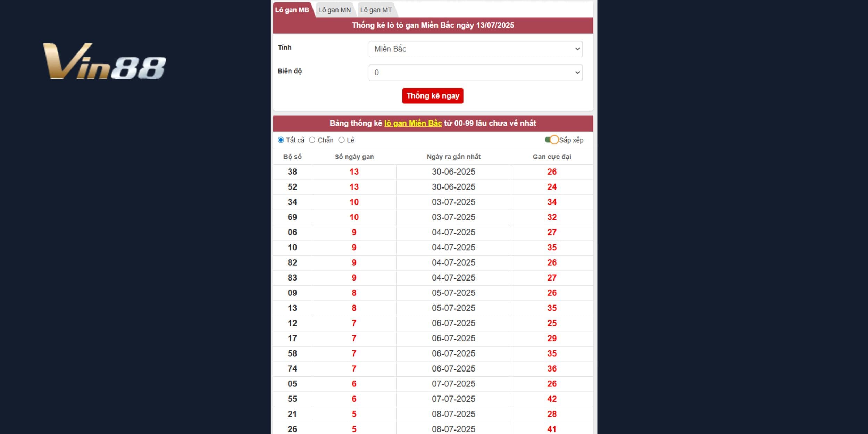Image resolution: width=868 pixels, height=434 pixels.
Task: Select number 05 in Bộ số column
Action: pos(292,384)
